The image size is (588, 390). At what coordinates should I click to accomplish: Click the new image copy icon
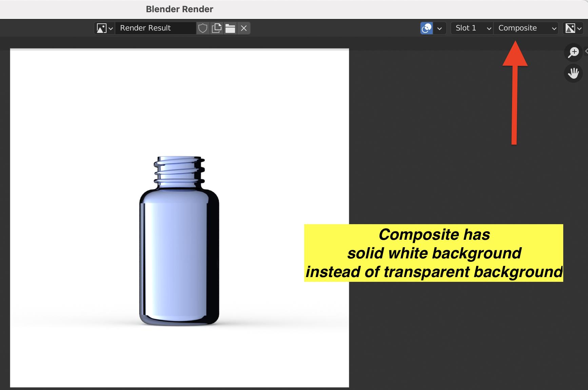click(x=216, y=28)
